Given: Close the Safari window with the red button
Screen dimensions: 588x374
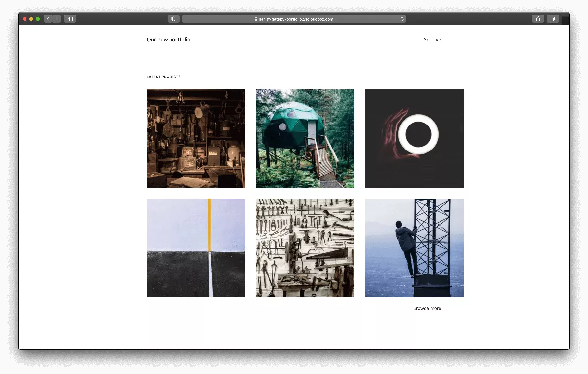Looking at the screenshot, I should tap(25, 19).
